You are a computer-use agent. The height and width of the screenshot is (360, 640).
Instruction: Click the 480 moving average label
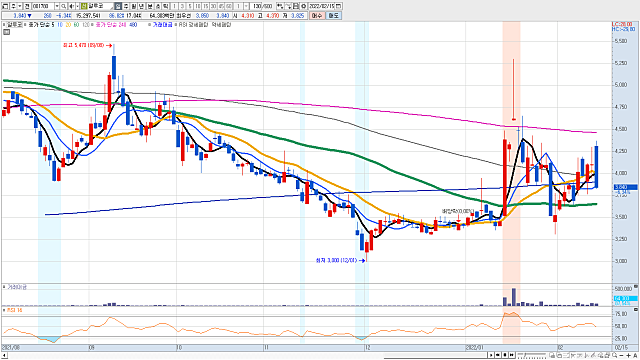tap(133, 25)
